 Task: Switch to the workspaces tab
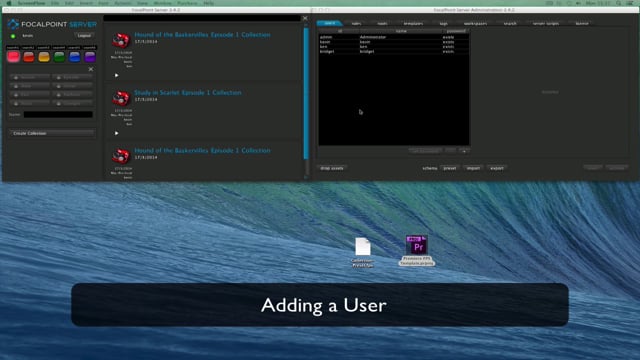click(475, 24)
